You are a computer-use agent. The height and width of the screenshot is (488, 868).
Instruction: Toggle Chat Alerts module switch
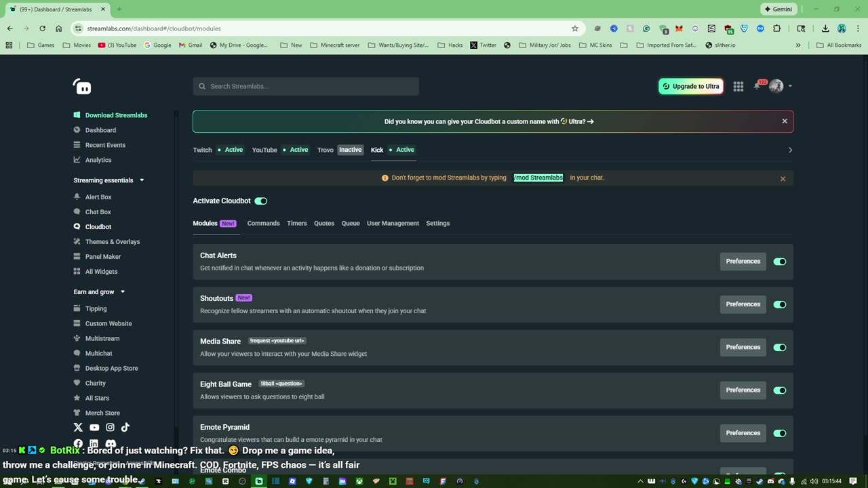pos(780,262)
